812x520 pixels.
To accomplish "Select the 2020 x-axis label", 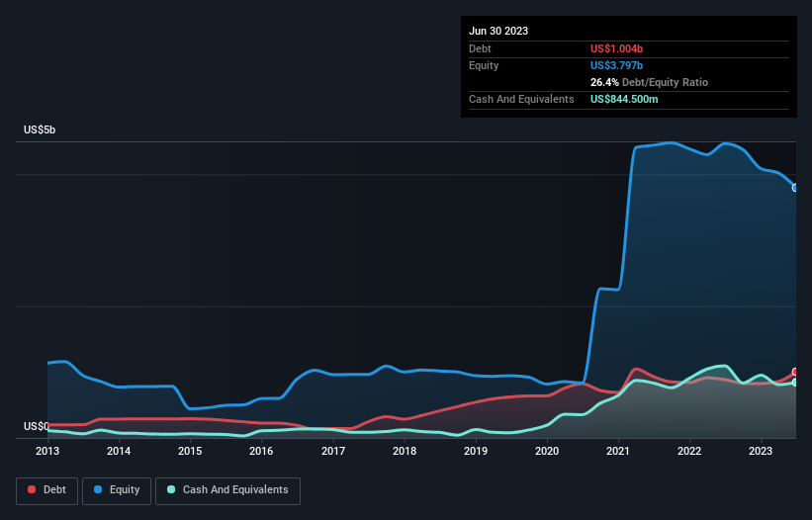I will (547, 451).
